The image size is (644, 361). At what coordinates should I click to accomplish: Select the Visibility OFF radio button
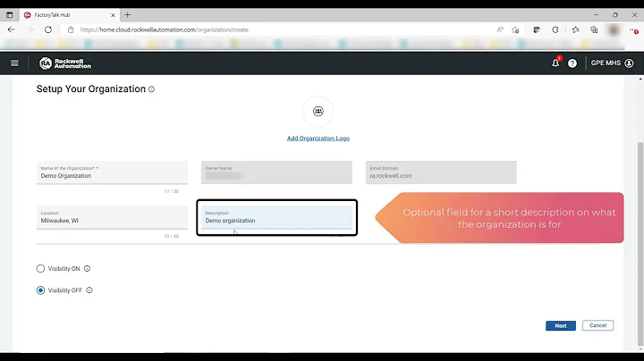coord(40,290)
